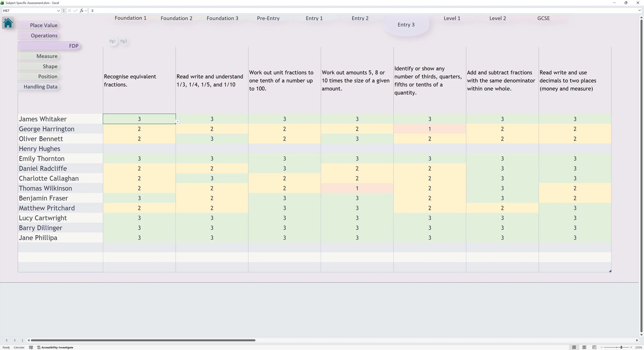Open the Insert Function fx icon
This screenshot has height=350, width=644.
(x=81, y=11)
